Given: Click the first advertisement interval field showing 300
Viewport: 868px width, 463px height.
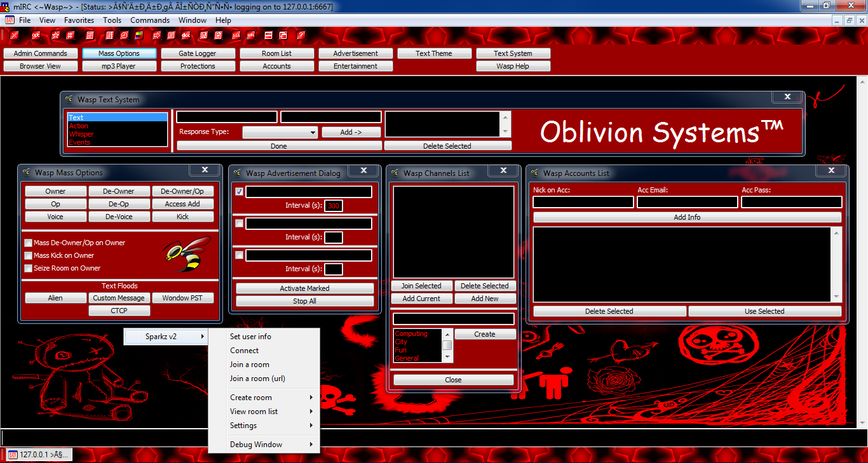Looking at the screenshot, I should point(334,205).
